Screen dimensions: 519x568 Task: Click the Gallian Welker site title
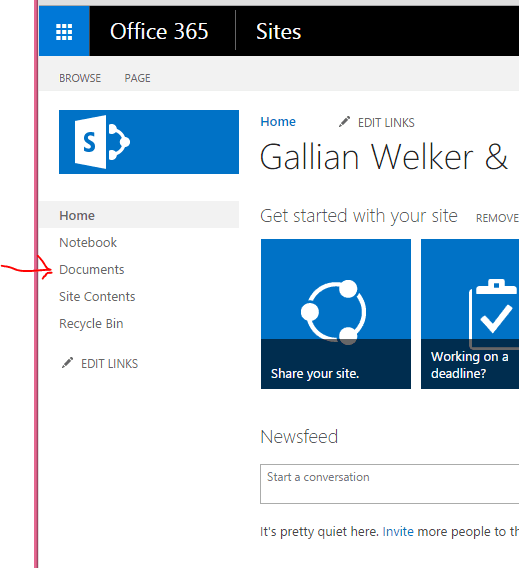click(384, 156)
